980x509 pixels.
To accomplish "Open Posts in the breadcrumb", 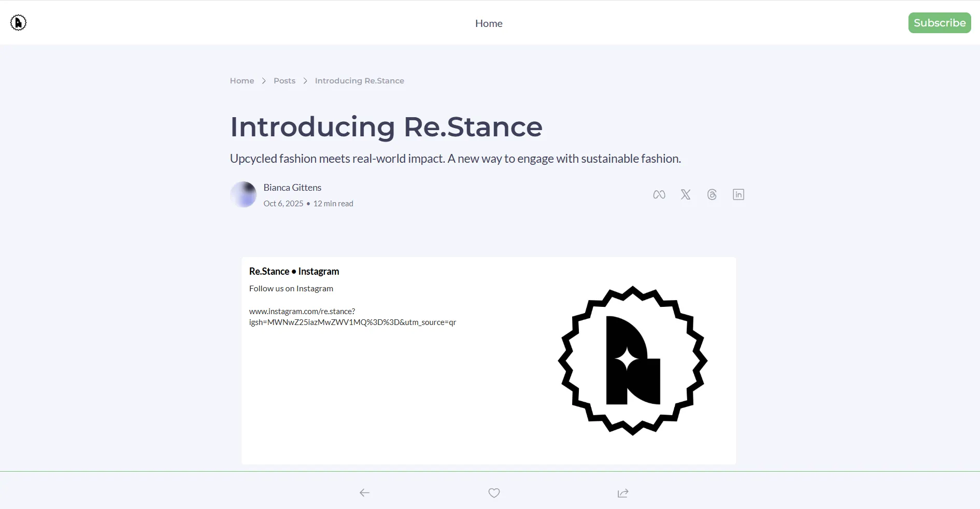I will point(285,81).
